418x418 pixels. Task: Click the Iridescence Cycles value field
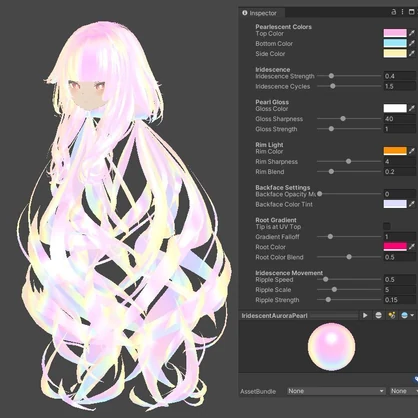(x=400, y=86)
